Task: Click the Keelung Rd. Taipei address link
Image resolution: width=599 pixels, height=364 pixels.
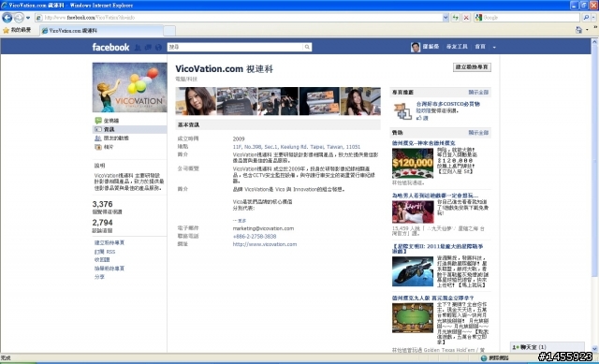Action: pos(297,147)
